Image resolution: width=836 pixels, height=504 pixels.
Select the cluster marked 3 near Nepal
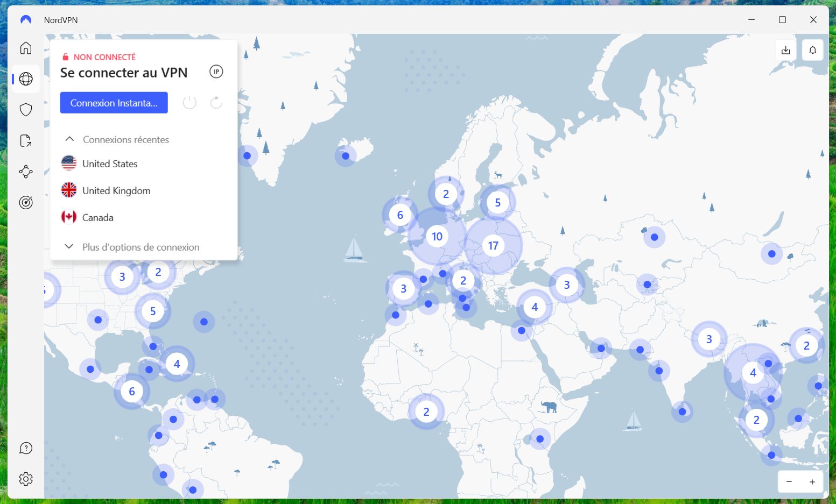click(x=709, y=339)
